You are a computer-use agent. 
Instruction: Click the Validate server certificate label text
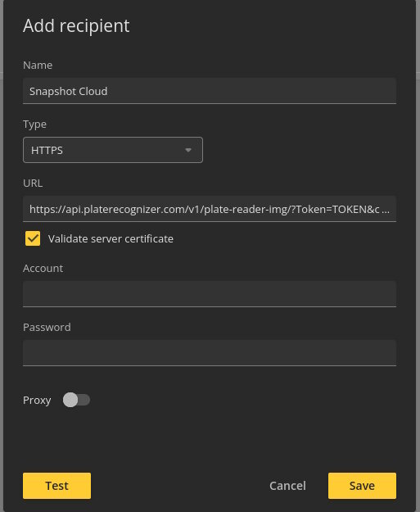[111, 238]
